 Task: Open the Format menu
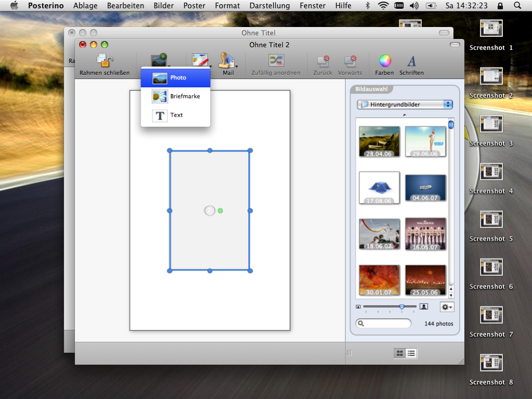click(227, 5)
